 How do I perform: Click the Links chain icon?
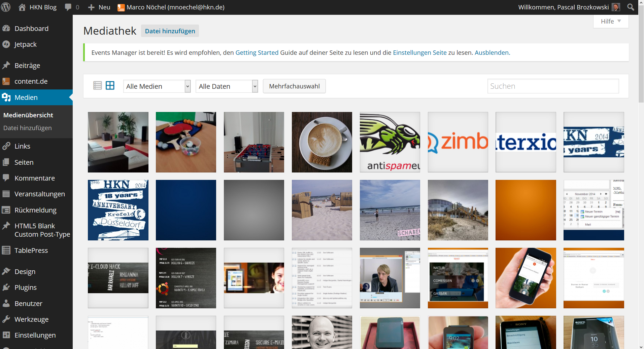coord(6,146)
